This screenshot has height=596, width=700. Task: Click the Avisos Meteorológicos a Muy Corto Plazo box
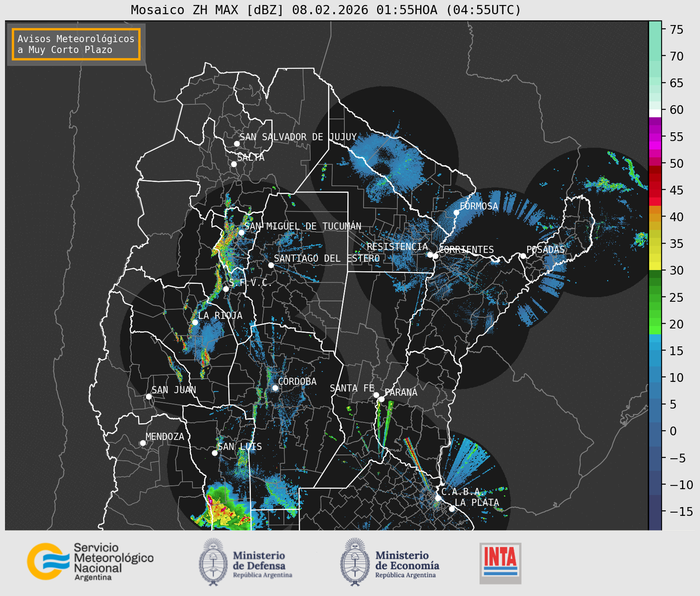[x=76, y=44]
